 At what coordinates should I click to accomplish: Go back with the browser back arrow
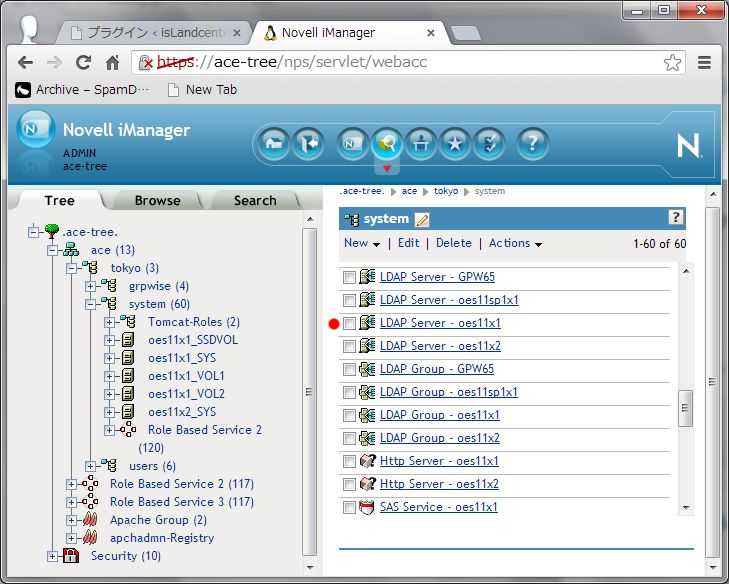coord(25,62)
